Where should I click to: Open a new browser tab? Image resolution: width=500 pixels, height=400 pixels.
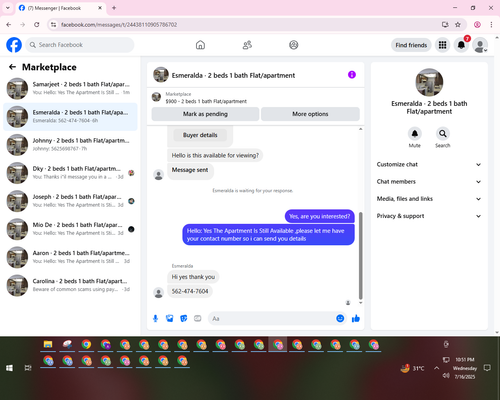coord(114,8)
